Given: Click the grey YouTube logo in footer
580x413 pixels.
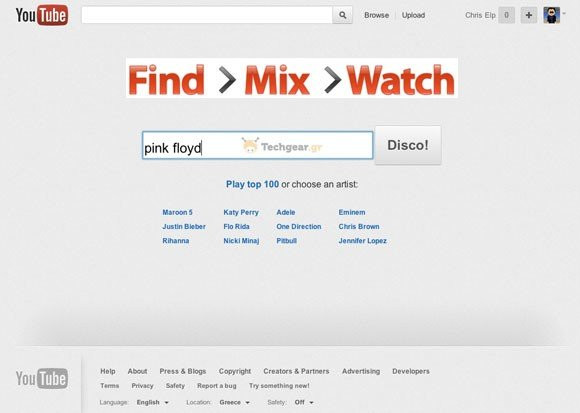Looking at the screenshot, I should click(x=42, y=379).
